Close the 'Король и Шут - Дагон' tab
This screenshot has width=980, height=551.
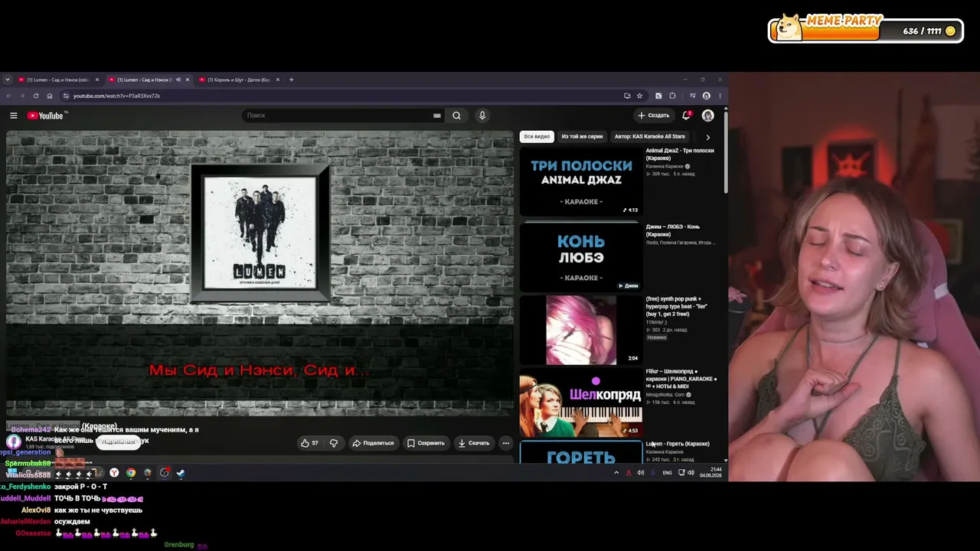(x=278, y=80)
